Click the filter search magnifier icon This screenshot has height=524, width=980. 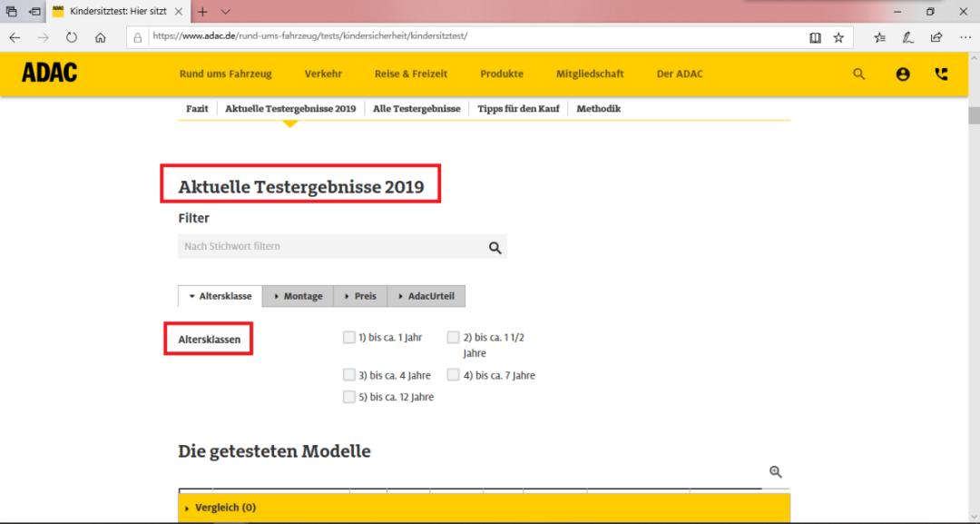tap(495, 248)
